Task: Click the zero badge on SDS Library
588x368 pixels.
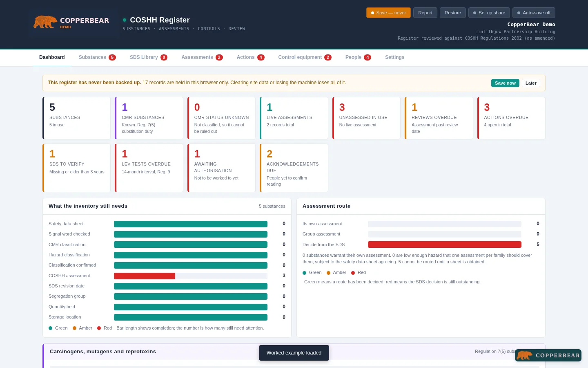Action: click(x=164, y=58)
